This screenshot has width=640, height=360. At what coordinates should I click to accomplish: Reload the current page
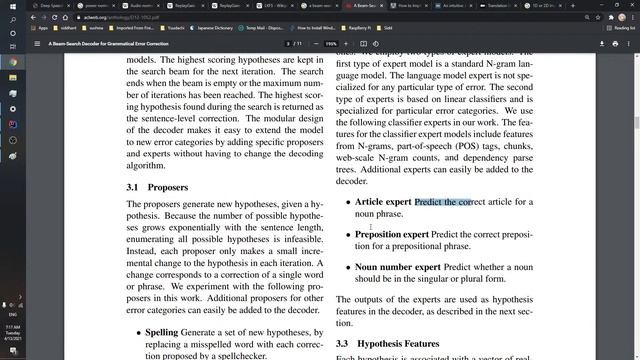click(55, 18)
